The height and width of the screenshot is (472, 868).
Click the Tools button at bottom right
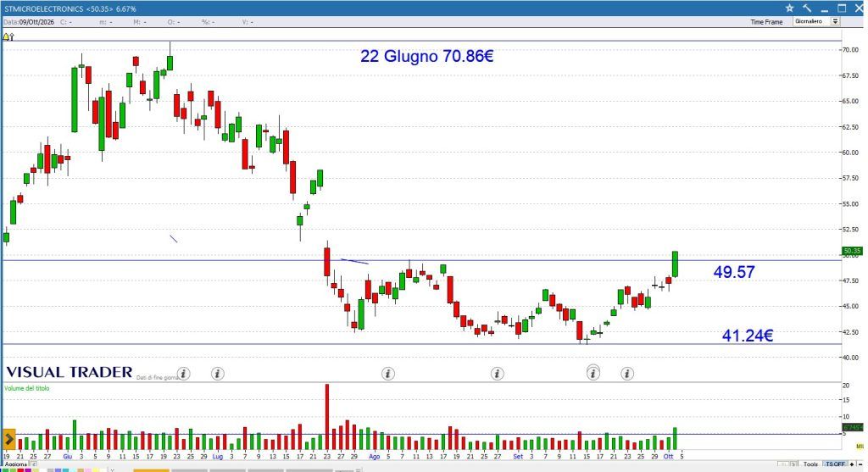click(810, 464)
